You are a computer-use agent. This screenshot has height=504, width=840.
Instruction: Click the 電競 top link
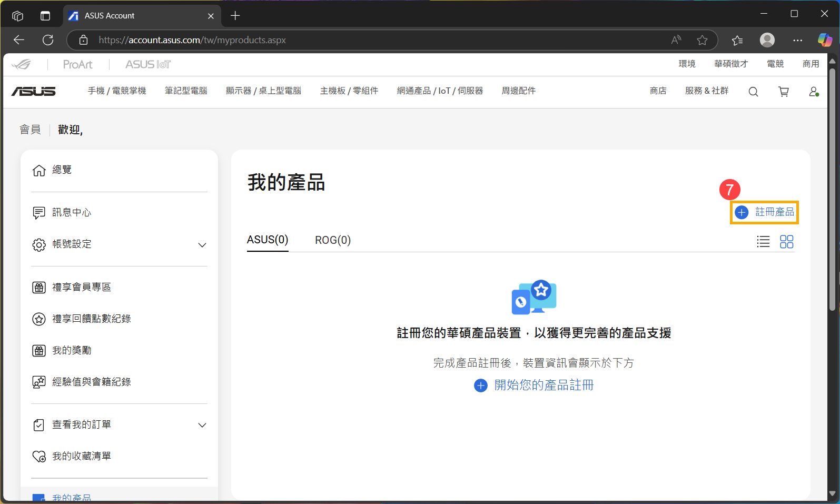(x=775, y=64)
